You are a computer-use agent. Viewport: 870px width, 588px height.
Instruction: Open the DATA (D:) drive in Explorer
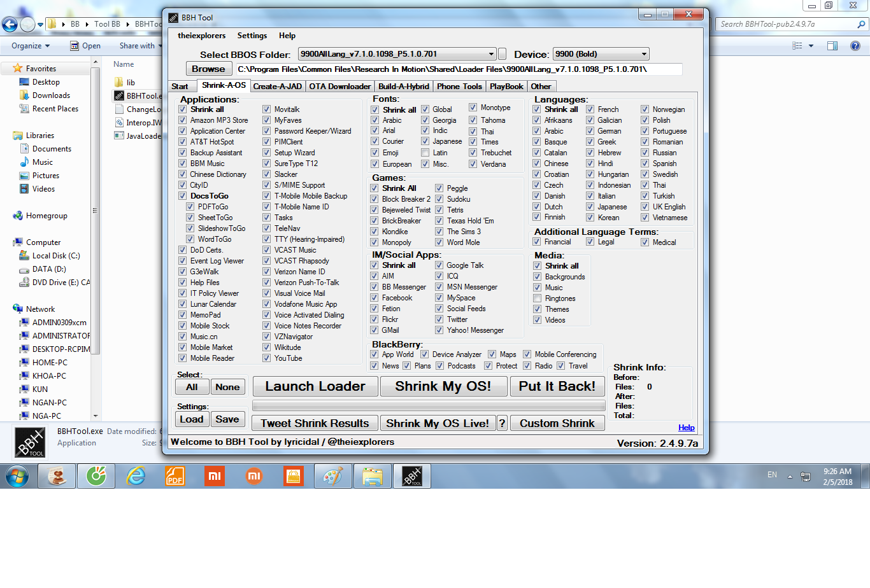(x=49, y=269)
